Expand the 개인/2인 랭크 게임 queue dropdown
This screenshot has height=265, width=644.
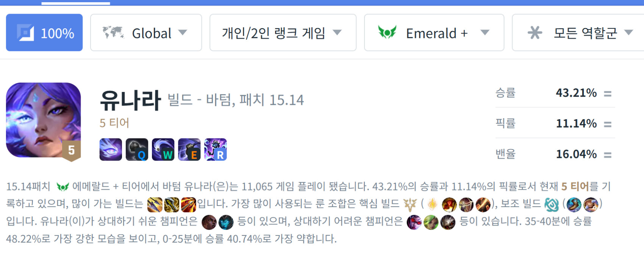(x=283, y=33)
